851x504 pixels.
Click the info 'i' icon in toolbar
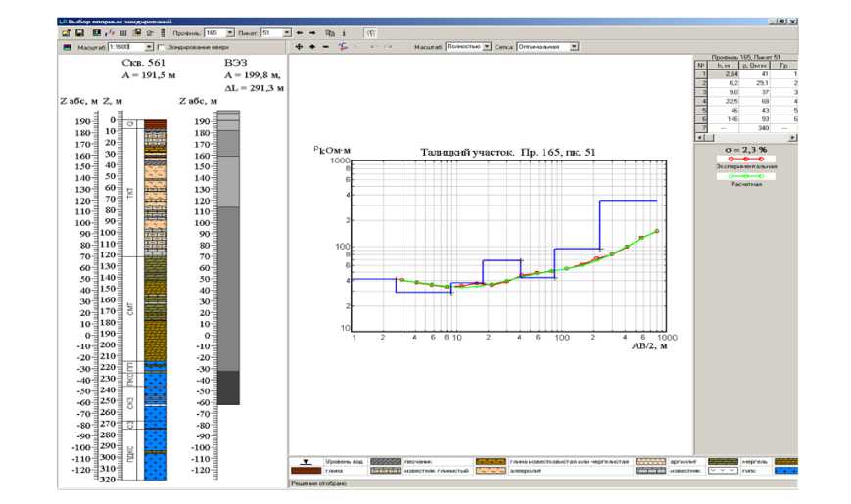click(344, 32)
